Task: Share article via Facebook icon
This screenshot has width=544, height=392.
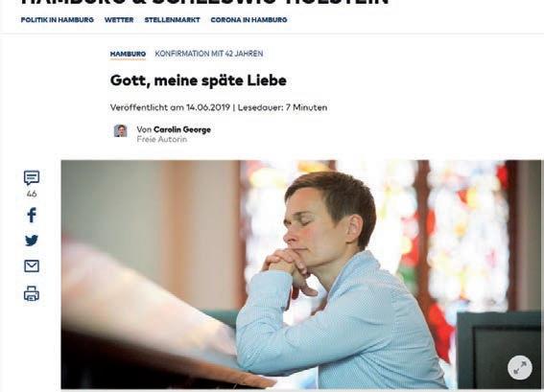Action: click(x=32, y=215)
